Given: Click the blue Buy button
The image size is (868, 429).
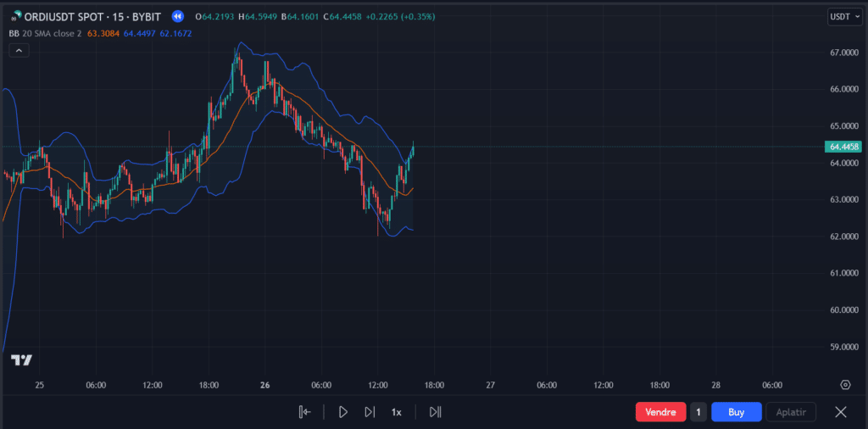Looking at the screenshot, I should [737, 412].
